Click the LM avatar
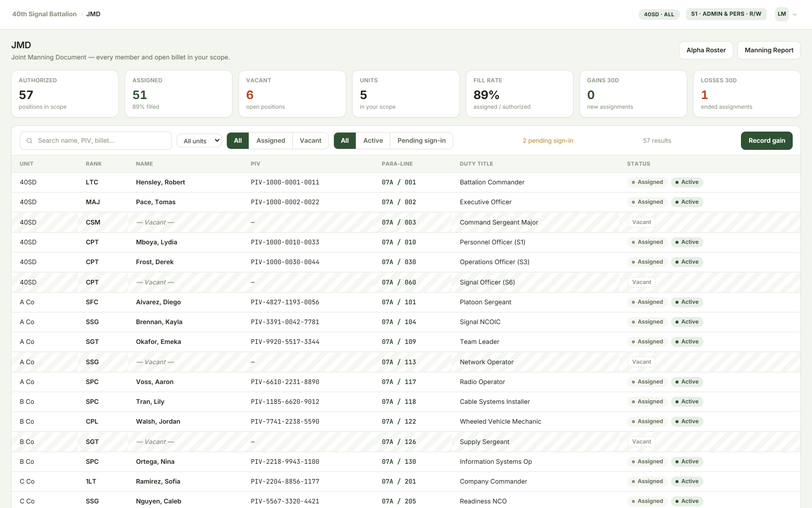The image size is (812, 508). [x=782, y=14]
